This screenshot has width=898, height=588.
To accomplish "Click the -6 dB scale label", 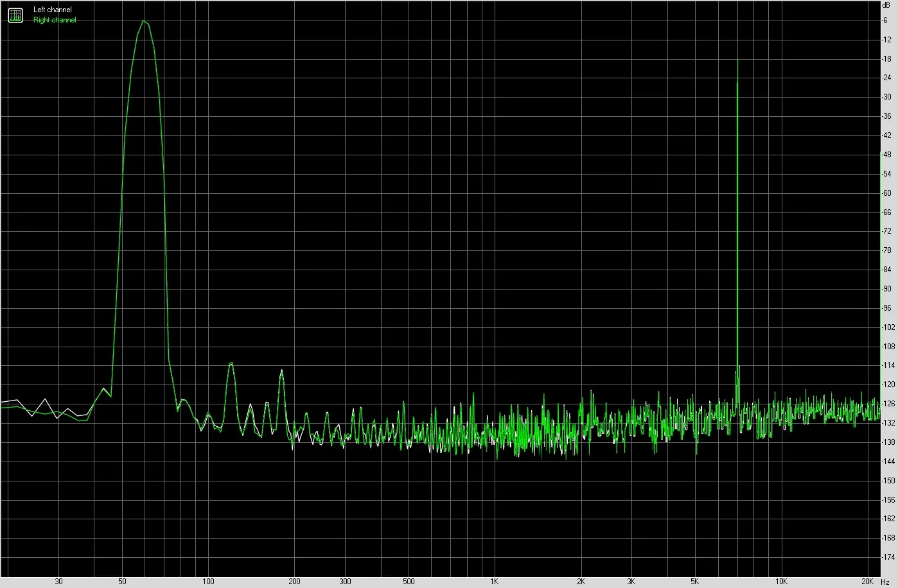I will tap(886, 21).
